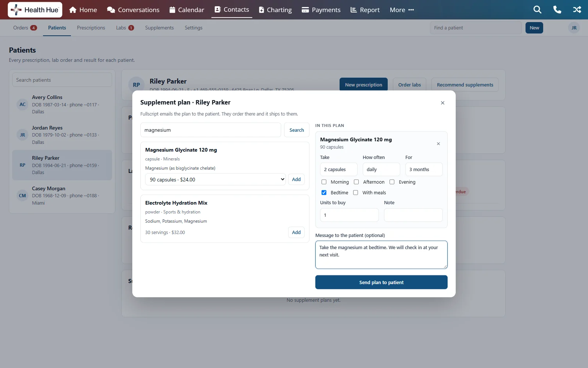Click the shuffle arrows icon
588x368 pixels.
pyautogui.click(x=577, y=10)
